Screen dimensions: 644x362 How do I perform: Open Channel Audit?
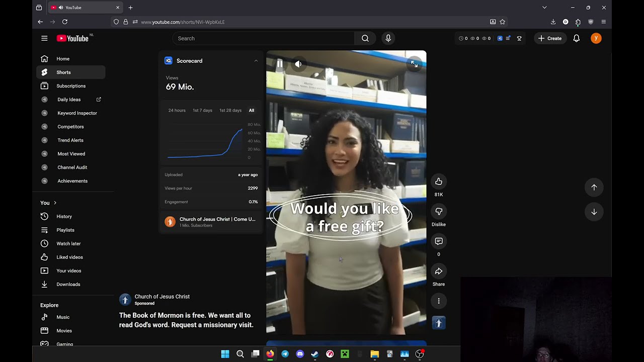click(x=70, y=167)
